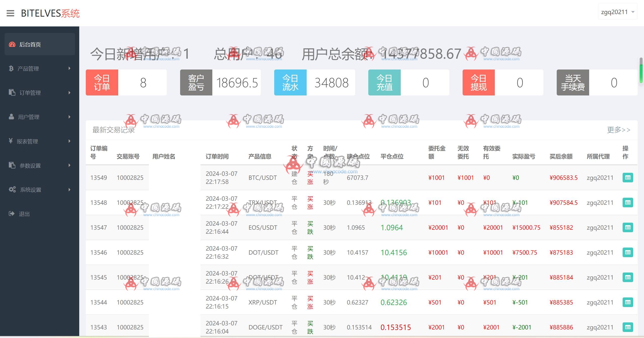Viewport: 644px width, 338px height.
Task: Expand the 系统设置 menu chevron
Action: pyautogui.click(x=70, y=190)
